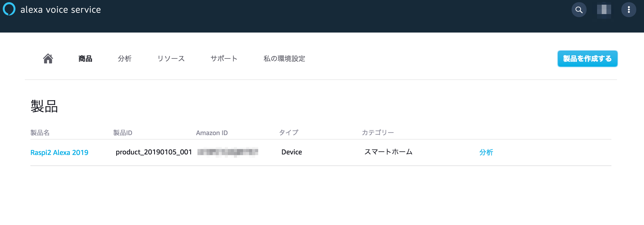Open the search magnifier icon
The image size is (644, 225).
579,10
